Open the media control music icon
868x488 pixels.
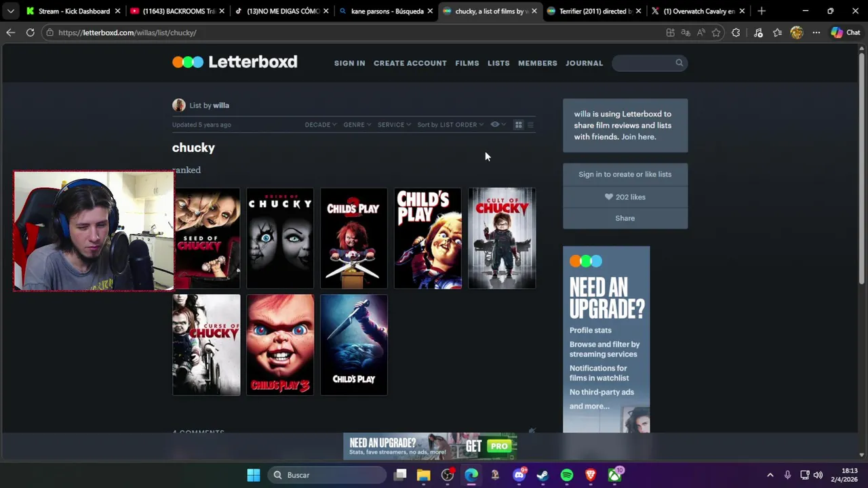(758, 33)
